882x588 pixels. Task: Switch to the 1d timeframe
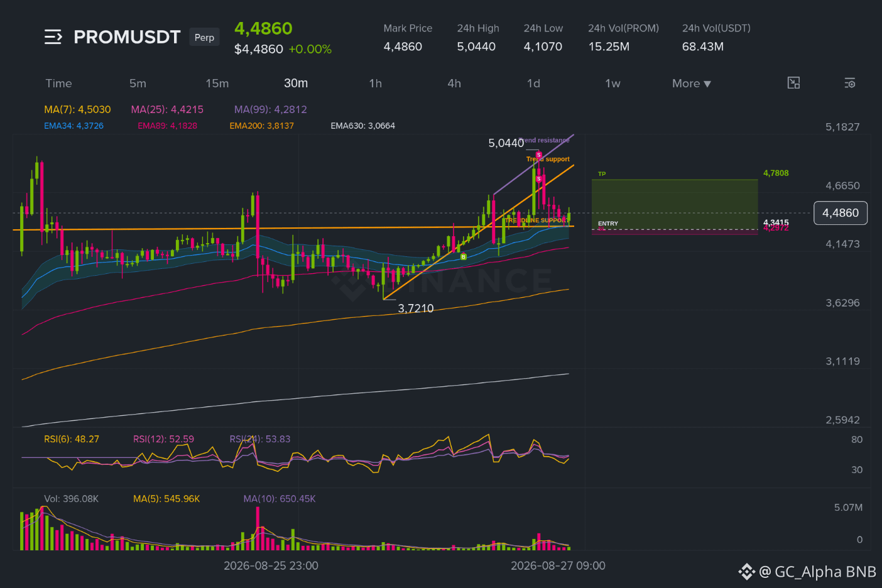[x=533, y=84]
